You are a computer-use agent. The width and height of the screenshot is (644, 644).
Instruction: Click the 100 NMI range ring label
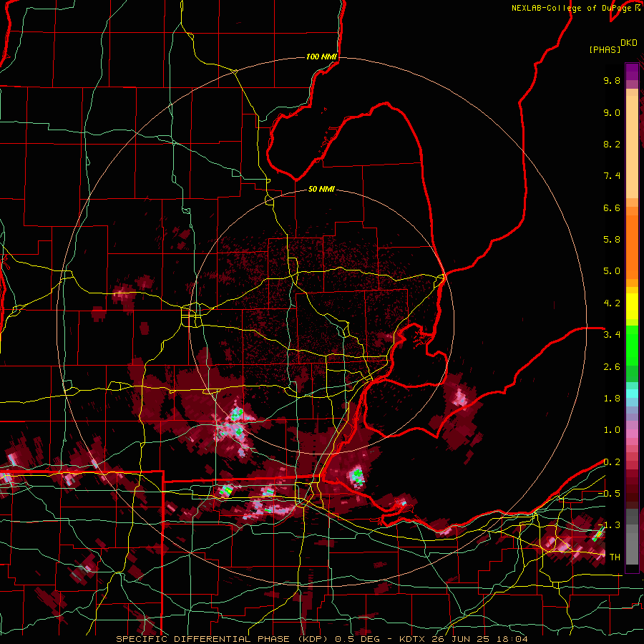click(321, 57)
